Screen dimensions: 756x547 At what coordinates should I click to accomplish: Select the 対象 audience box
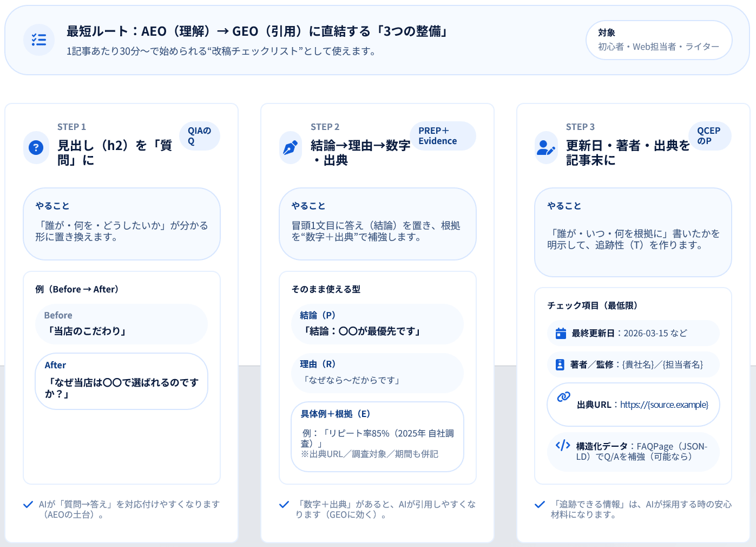[659, 40]
